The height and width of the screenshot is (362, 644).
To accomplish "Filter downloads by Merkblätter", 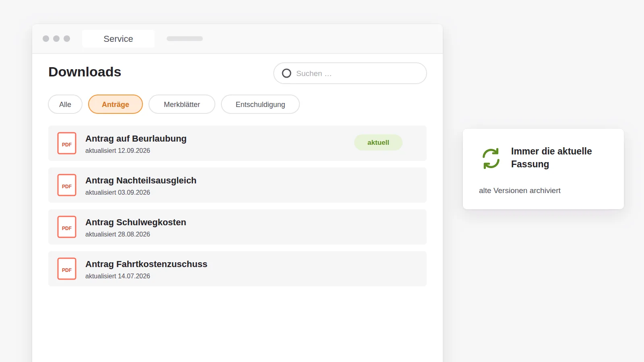I will coord(182,104).
